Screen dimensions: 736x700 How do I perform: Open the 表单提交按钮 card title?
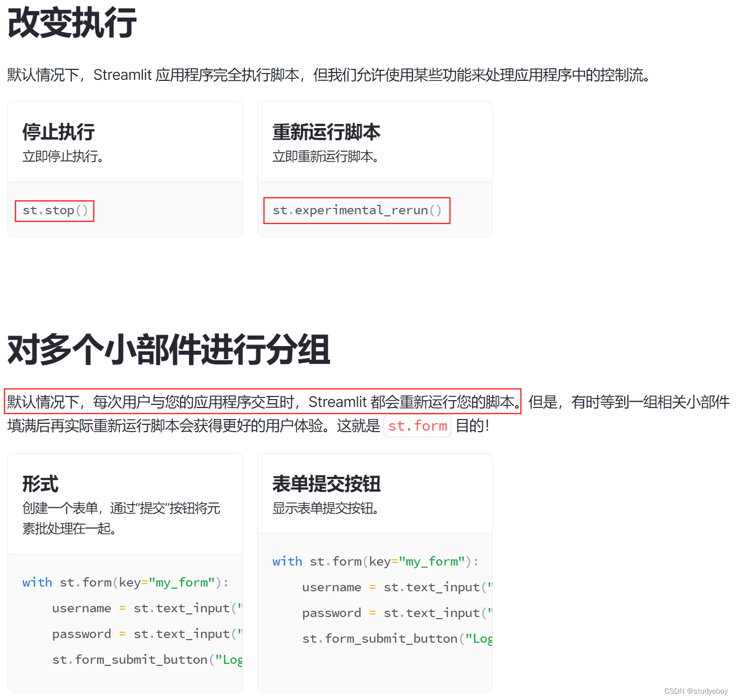(x=326, y=484)
